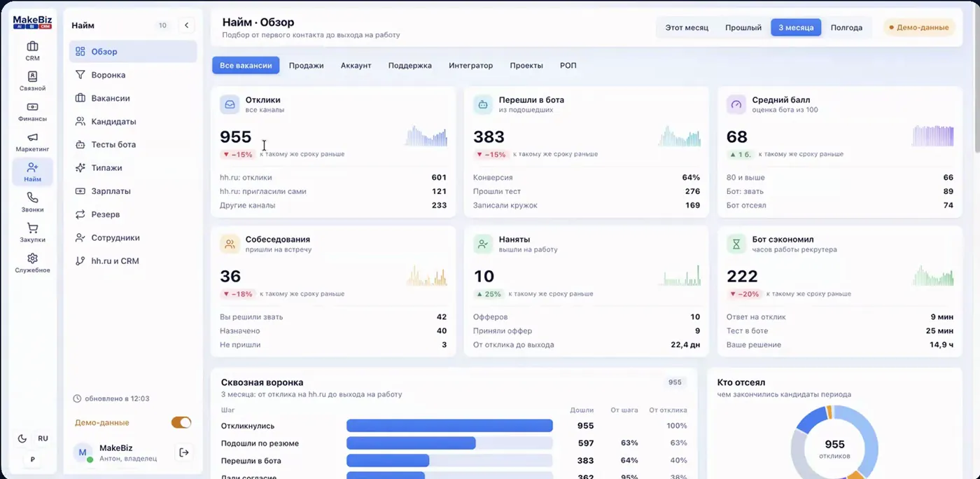Click the 'Бот отсеял' row
The width and height of the screenshot is (980, 479).
click(840, 205)
